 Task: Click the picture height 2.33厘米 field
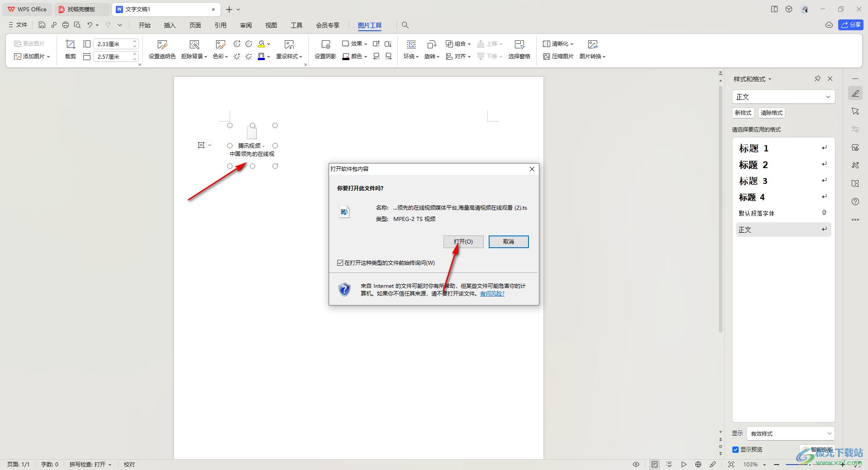coord(113,44)
